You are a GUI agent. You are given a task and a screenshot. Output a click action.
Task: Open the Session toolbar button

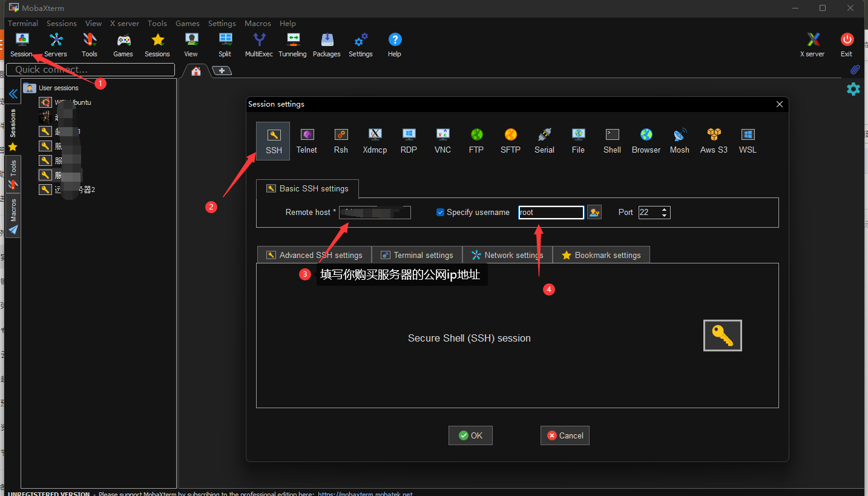point(22,45)
